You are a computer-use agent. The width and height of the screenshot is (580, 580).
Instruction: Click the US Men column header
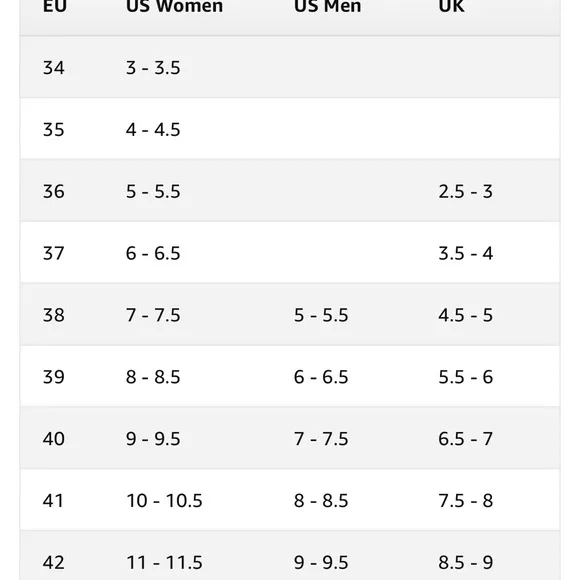pyautogui.click(x=327, y=6)
